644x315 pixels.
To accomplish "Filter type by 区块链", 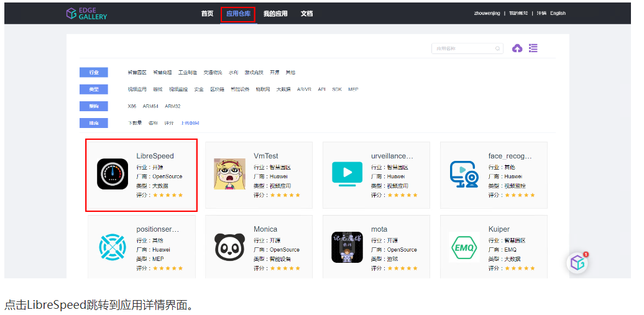I will 218,89.
